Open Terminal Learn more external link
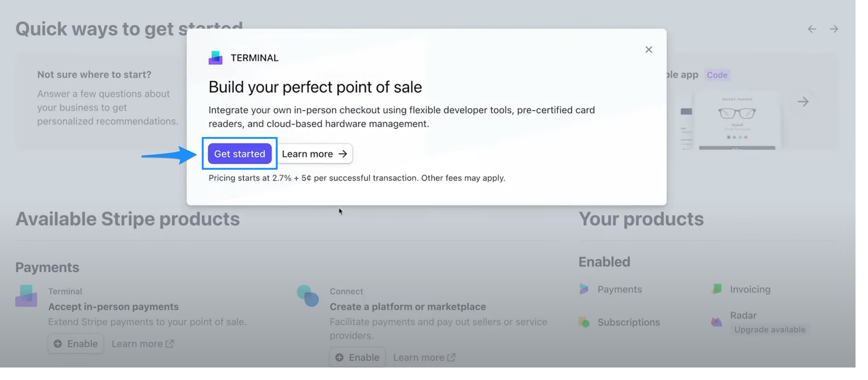 point(143,343)
